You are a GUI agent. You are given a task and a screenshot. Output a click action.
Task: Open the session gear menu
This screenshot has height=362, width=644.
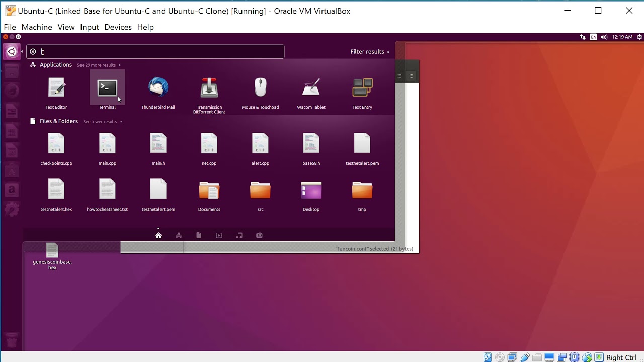(639, 37)
